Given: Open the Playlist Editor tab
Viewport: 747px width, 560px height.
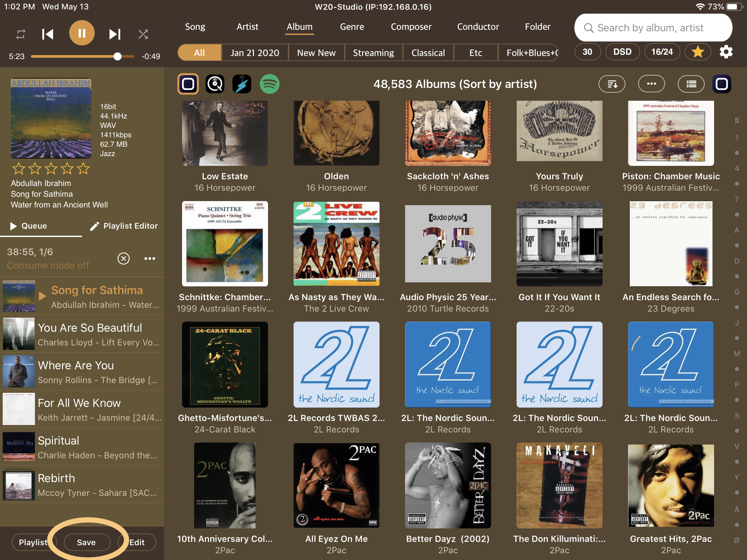Looking at the screenshot, I should (124, 226).
